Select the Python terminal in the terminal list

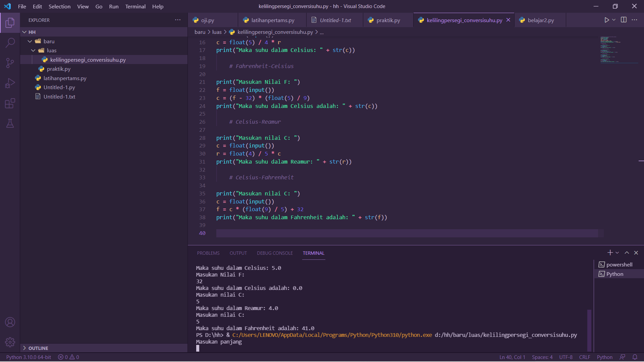[615, 274]
